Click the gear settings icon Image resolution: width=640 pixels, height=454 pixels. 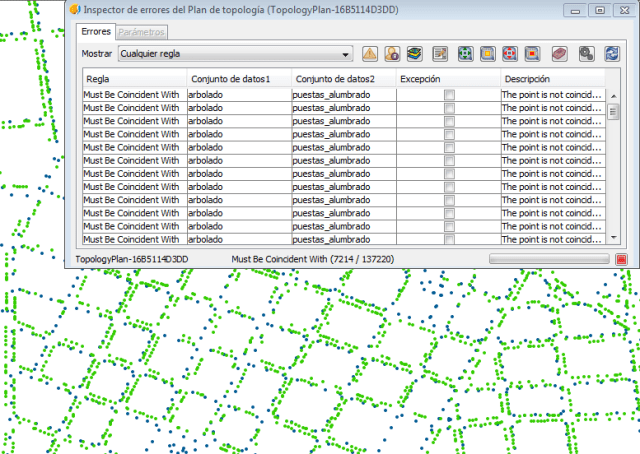(x=587, y=53)
